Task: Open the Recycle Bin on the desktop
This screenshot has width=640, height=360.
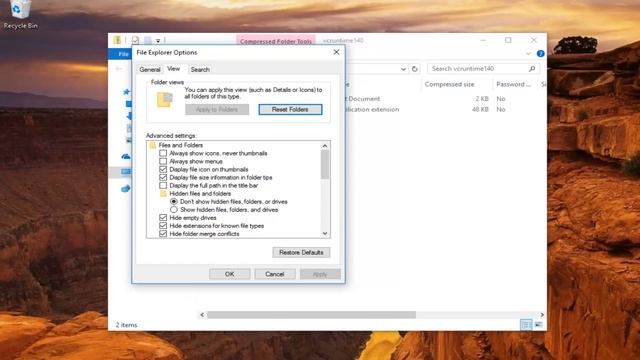Action: (20, 15)
